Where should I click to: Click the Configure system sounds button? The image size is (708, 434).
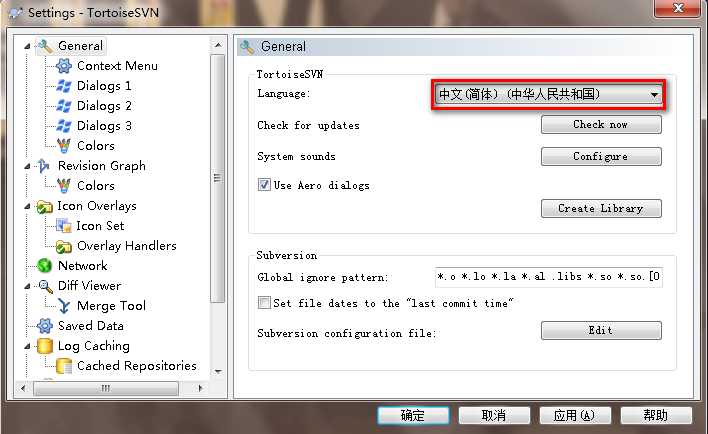[x=601, y=156]
